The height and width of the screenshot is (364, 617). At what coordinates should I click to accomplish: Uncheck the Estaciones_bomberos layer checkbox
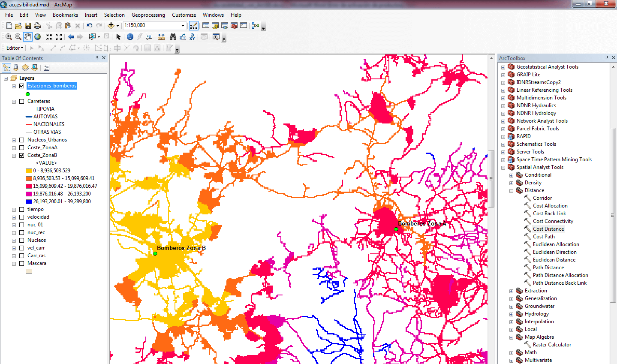22,86
